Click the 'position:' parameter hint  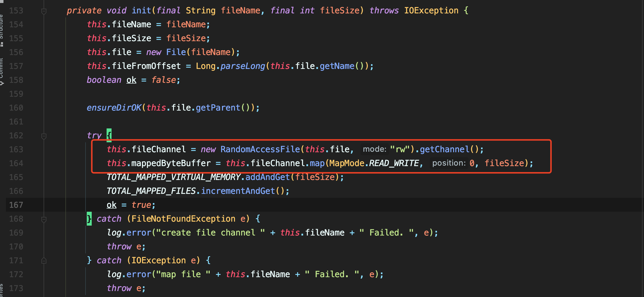tap(449, 163)
